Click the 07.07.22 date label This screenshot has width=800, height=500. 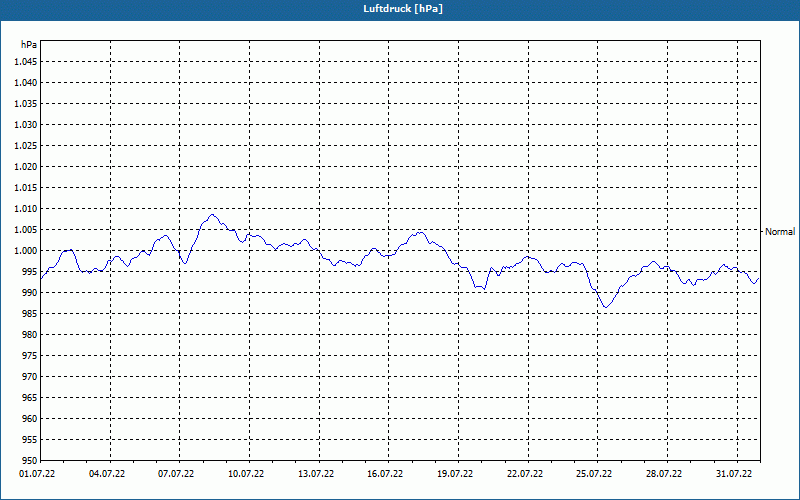(x=176, y=474)
